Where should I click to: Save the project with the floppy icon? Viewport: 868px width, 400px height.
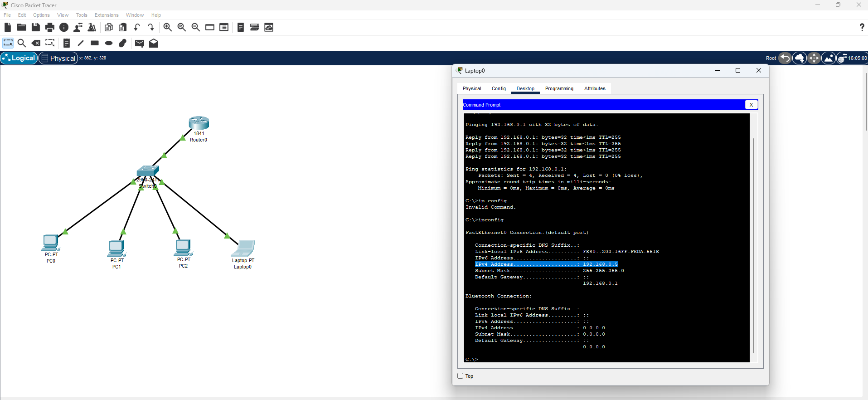coord(36,27)
